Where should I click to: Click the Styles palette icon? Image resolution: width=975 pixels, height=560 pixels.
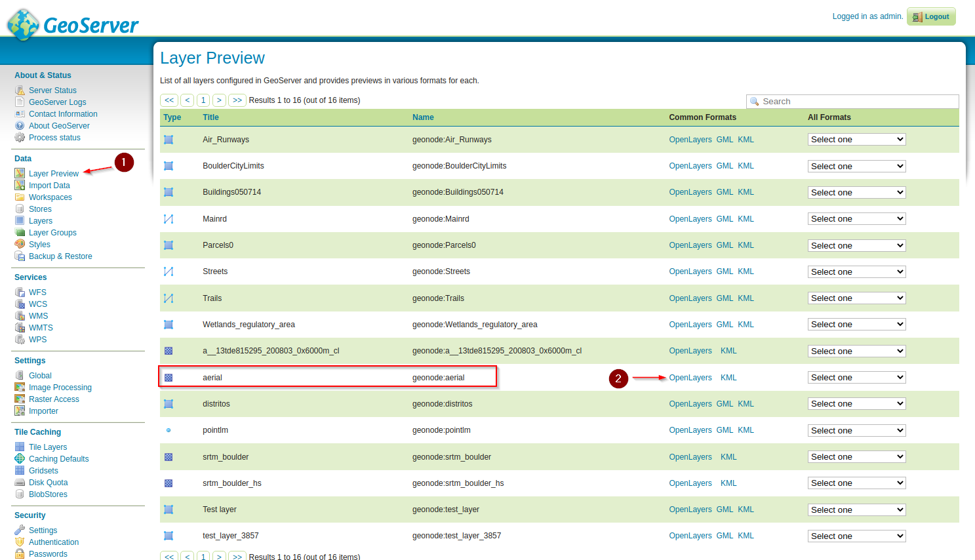tap(20, 245)
